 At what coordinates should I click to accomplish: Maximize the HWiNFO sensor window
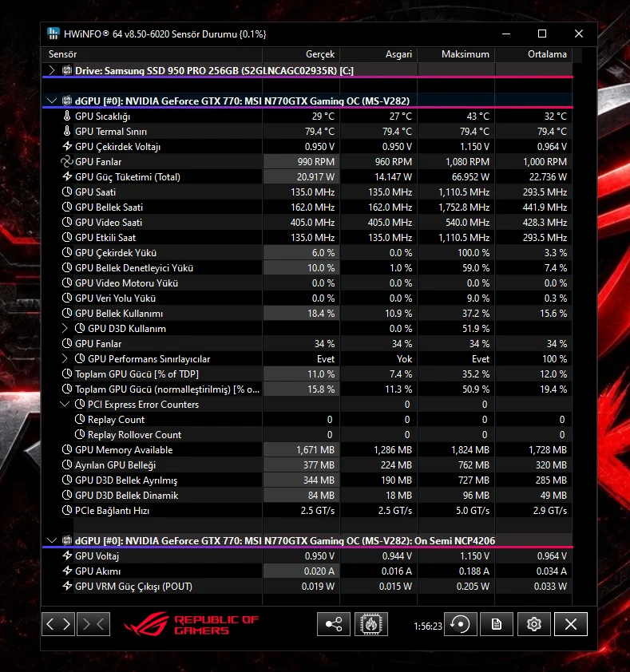coord(542,34)
